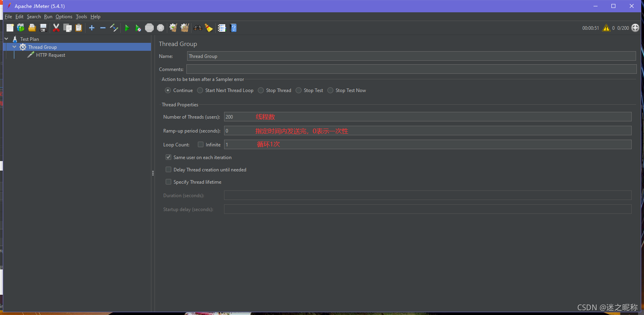644x315 pixels.
Task: Enable the Infinite loop checkbox
Action: (x=201, y=145)
